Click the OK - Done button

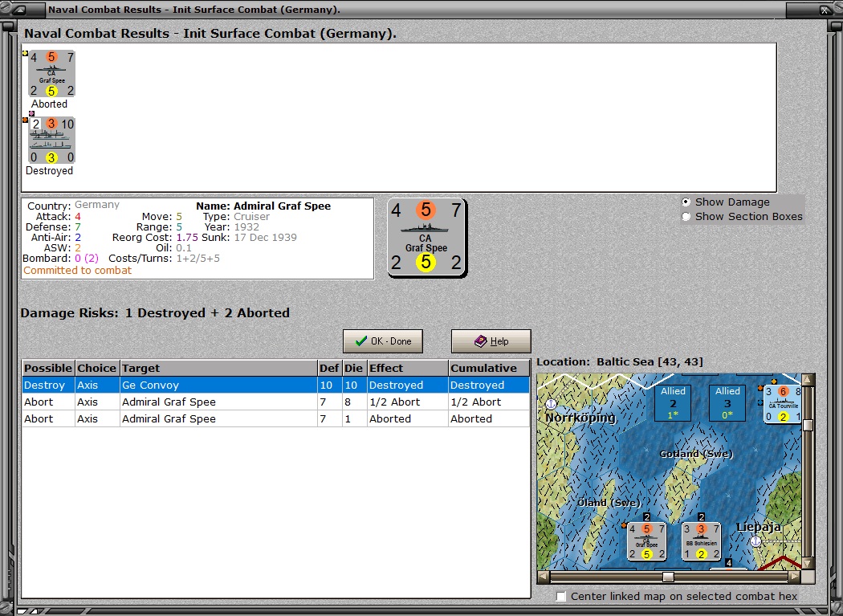pos(383,341)
